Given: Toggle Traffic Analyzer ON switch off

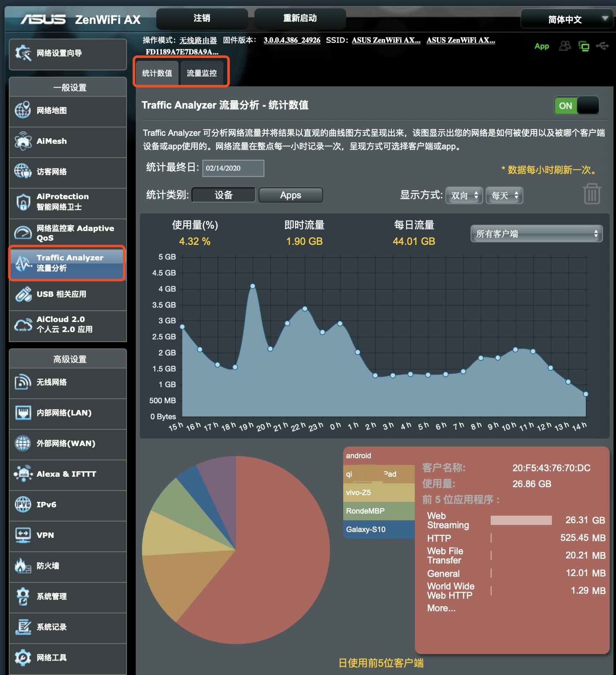Looking at the screenshot, I should pos(577,106).
